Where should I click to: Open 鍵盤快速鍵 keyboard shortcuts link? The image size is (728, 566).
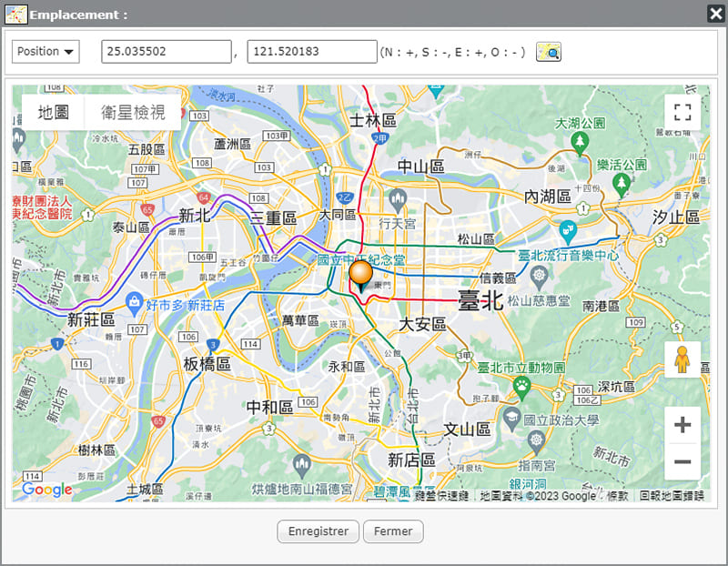[441, 496]
